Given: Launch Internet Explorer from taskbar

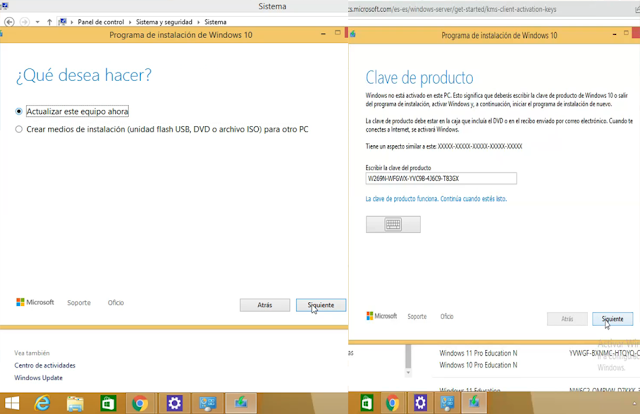Looking at the screenshot, I should [x=42, y=403].
